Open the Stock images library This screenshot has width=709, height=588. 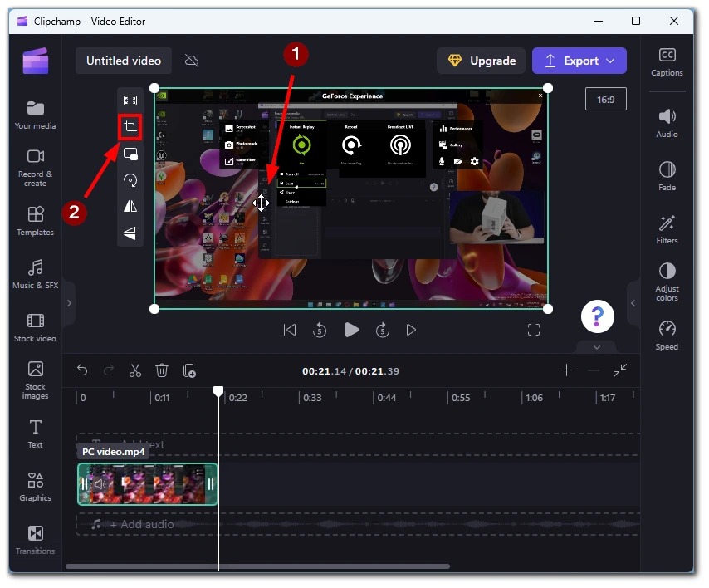(35, 380)
